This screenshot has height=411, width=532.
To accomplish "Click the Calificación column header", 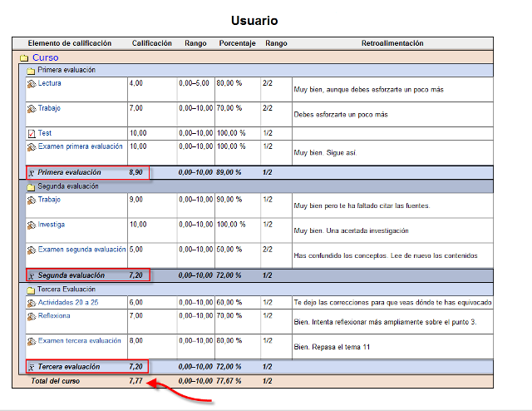I will click(x=152, y=43).
